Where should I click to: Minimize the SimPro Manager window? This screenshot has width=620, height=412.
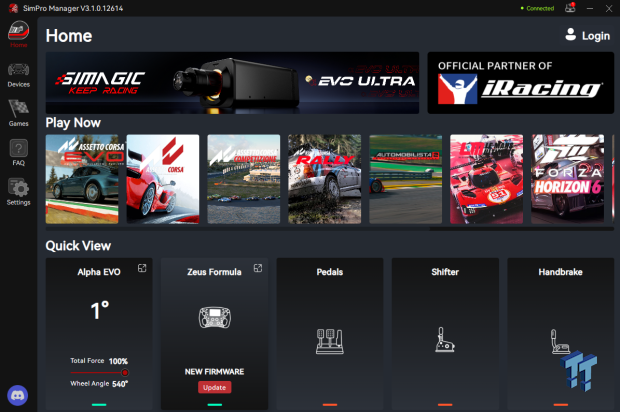tap(590, 8)
